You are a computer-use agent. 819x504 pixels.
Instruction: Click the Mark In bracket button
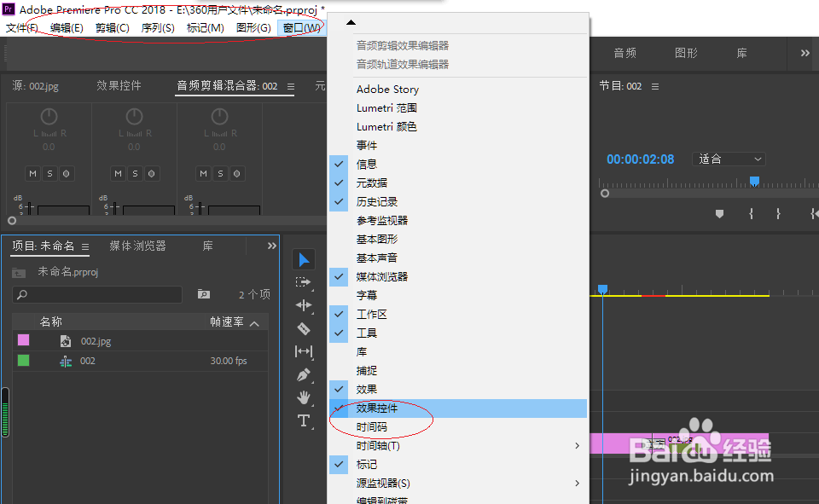pyautogui.click(x=751, y=213)
